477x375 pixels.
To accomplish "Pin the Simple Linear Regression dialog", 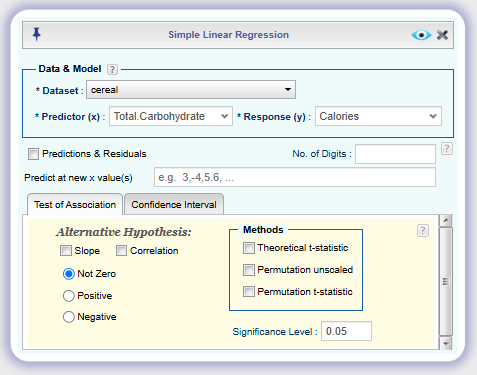I will pos(37,34).
